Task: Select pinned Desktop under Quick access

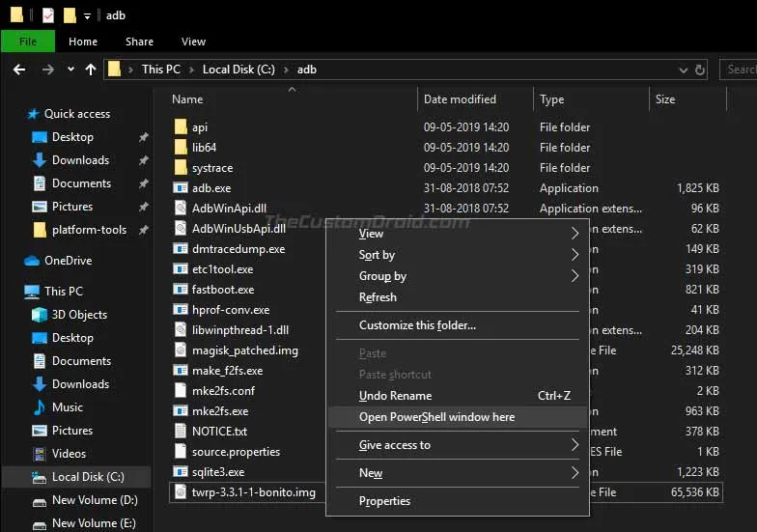Action: click(x=72, y=137)
